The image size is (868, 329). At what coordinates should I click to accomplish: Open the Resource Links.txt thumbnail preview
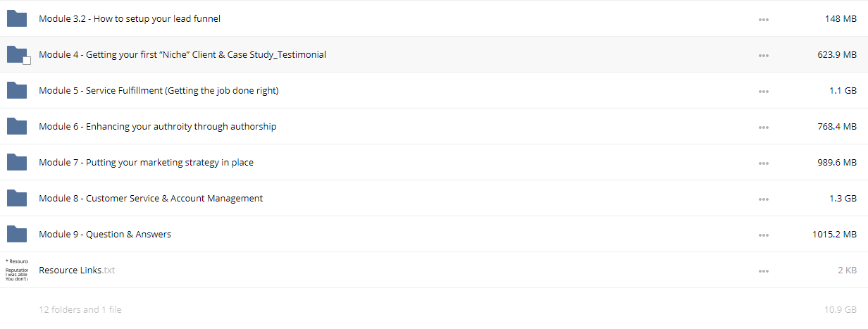[x=16, y=270]
